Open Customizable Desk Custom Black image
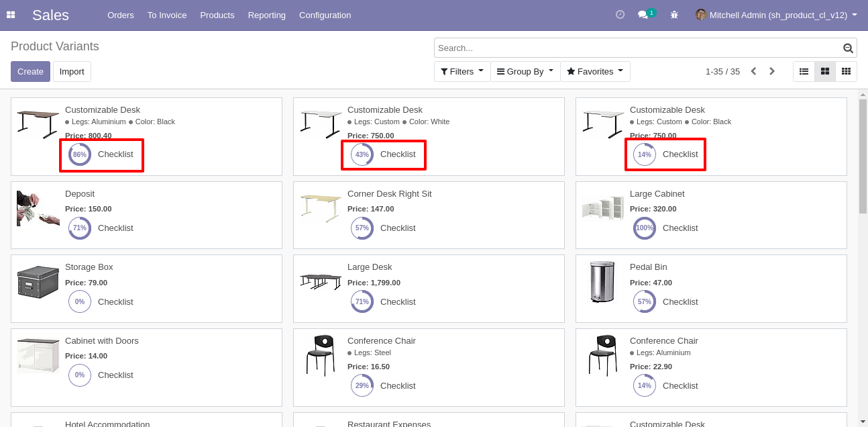Screen dimensions: 868x427 [x=603, y=125]
